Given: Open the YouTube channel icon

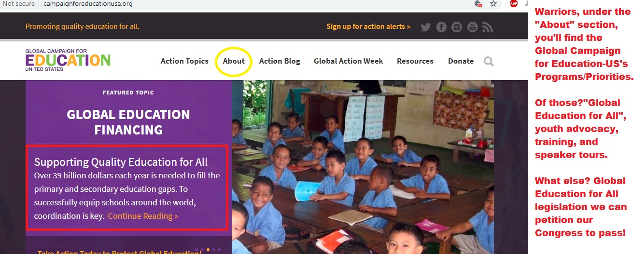Looking at the screenshot, I should click(472, 27).
